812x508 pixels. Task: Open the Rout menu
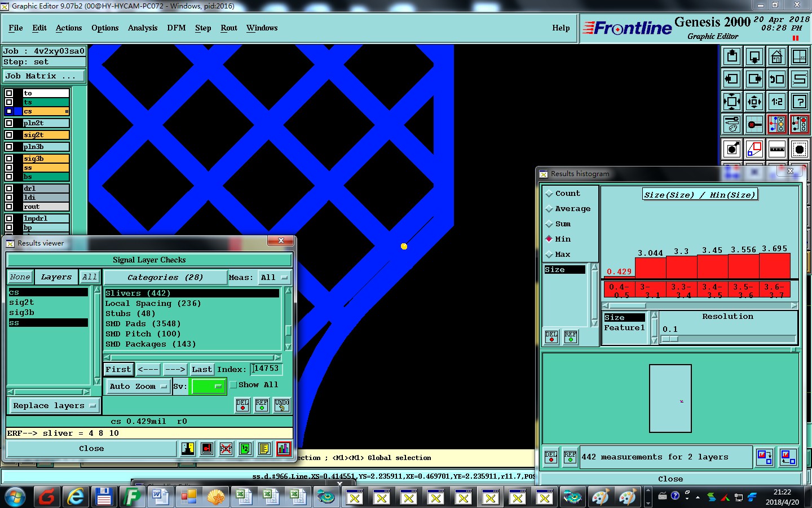click(229, 28)
